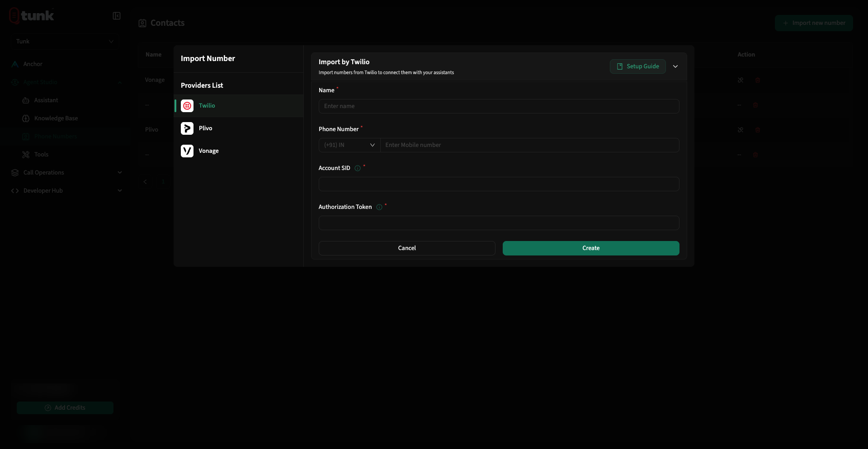Collapse the Import by Twilio section chevron
This screenshot has height=449, width=868.
pyautogui.click(x=675, y=66)
